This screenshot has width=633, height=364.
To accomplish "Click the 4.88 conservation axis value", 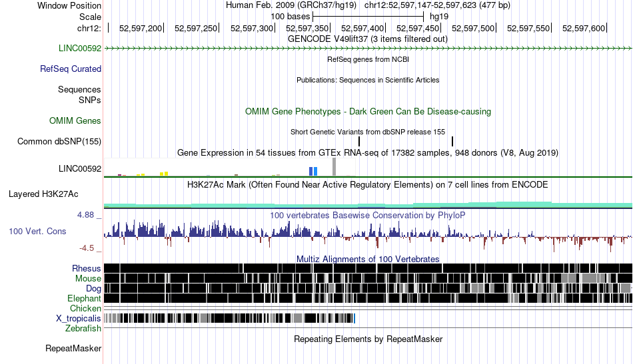I will pos(85,215).
